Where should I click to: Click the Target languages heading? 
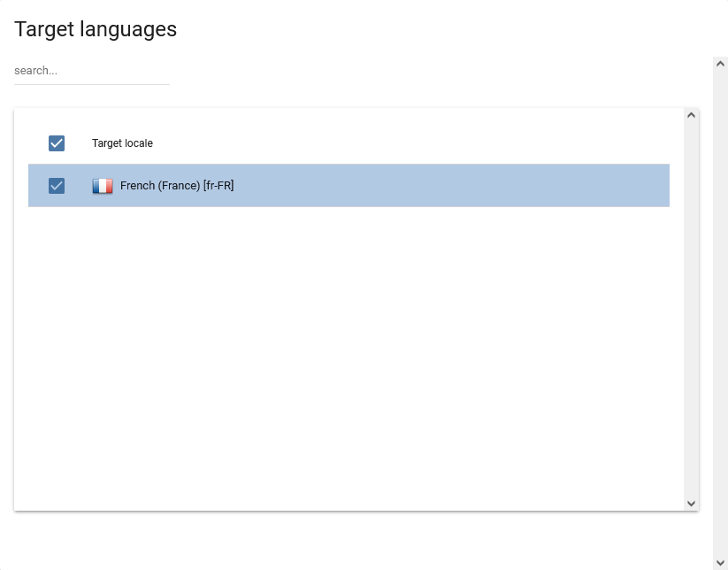(x=96, y=29)
